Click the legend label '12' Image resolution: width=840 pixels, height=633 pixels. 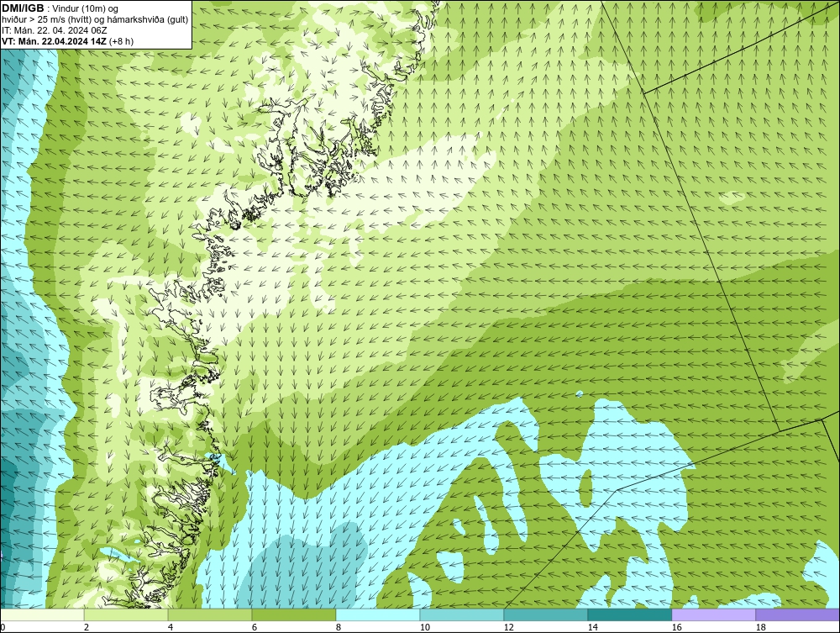(x=509, y=627)
